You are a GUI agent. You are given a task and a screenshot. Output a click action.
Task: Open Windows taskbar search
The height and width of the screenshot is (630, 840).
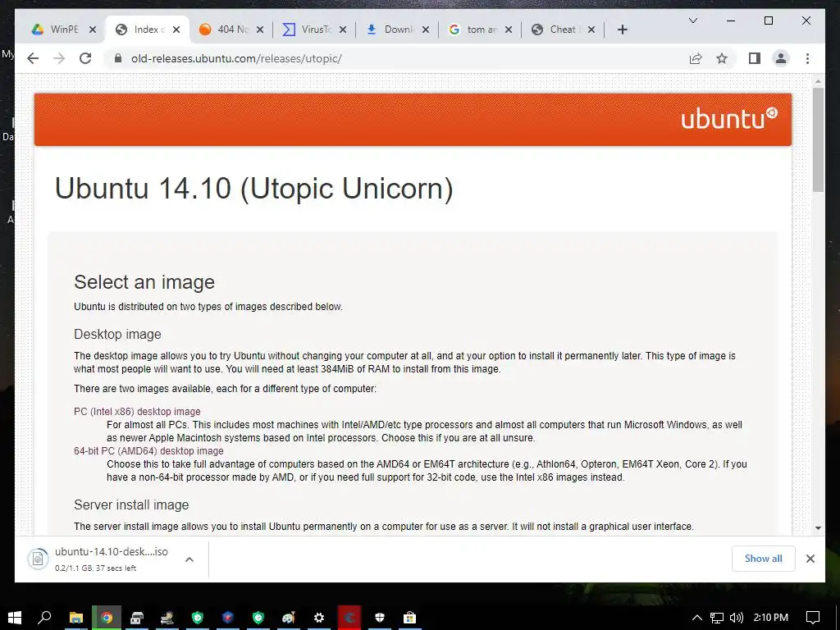click(45, 618)
